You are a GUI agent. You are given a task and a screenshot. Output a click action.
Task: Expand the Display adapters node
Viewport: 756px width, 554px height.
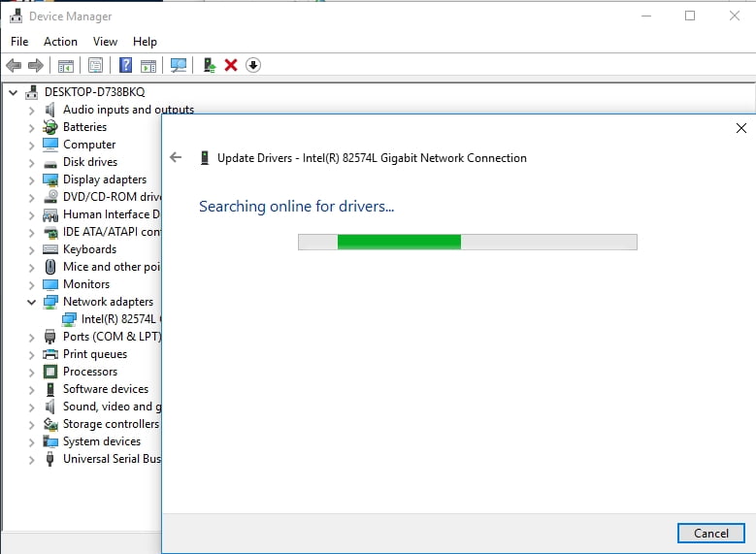[x=32, y=179]
